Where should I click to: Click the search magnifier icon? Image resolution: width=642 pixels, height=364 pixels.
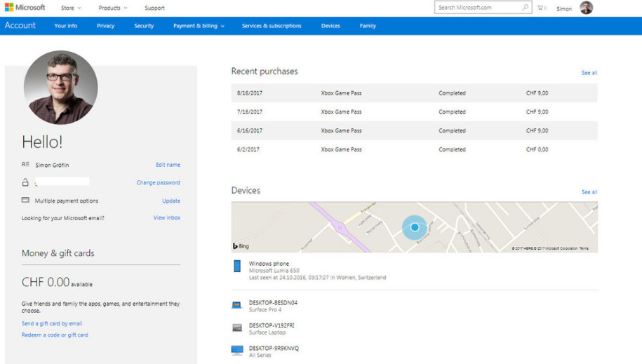525,8
